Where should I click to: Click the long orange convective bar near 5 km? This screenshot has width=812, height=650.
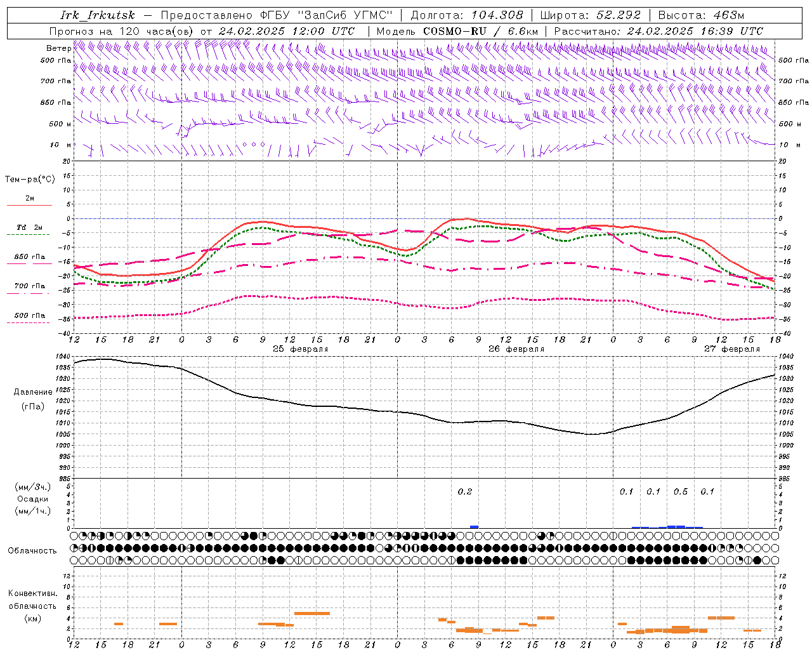pyautogui.click(x=312, y=613)
